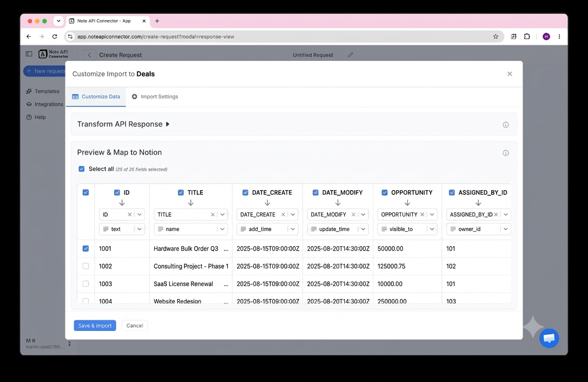Switch to the Customize Data tab

pyautogui.click(x=96, y=97)
